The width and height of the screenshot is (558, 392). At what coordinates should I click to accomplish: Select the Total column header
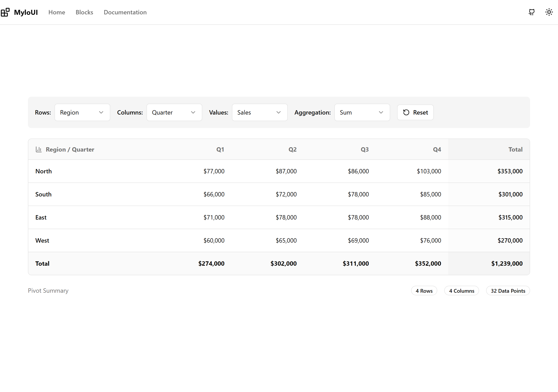click(x=515, y=149)
